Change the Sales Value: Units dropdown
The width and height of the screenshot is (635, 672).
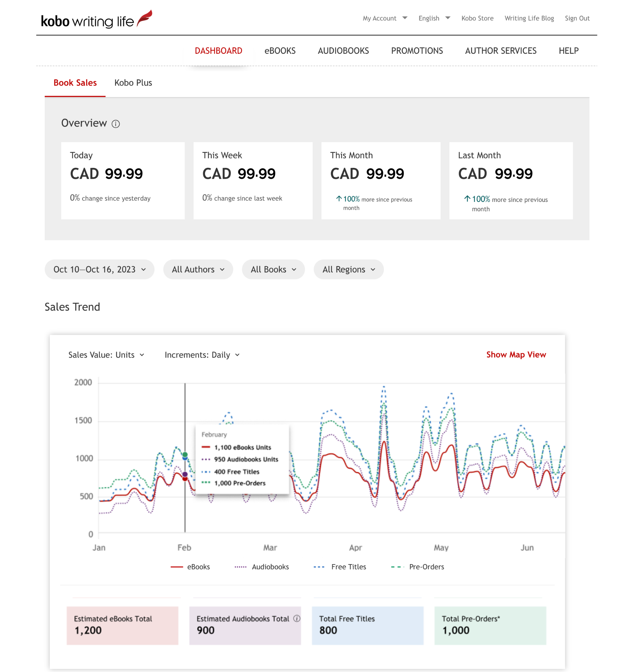[x=106, y=354]
